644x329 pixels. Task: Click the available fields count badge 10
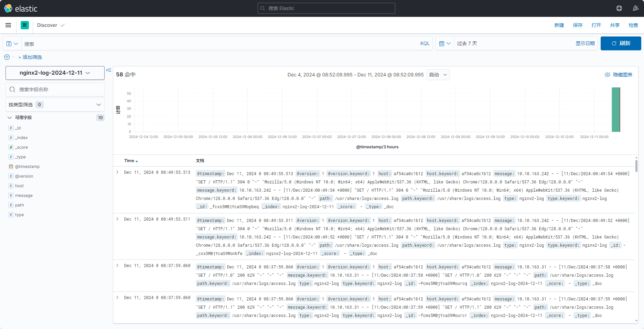tap(100, 118)
